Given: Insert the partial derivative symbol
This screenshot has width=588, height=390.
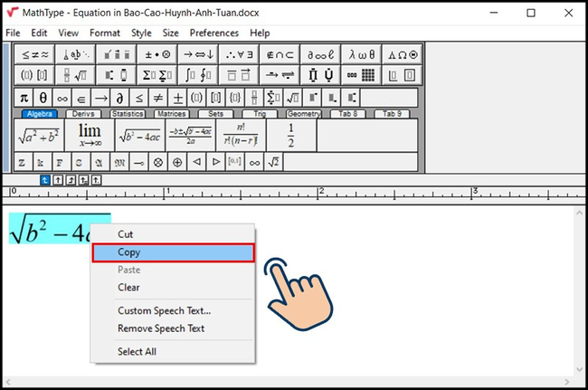Looking at the screenshot, I should (120, 98).
